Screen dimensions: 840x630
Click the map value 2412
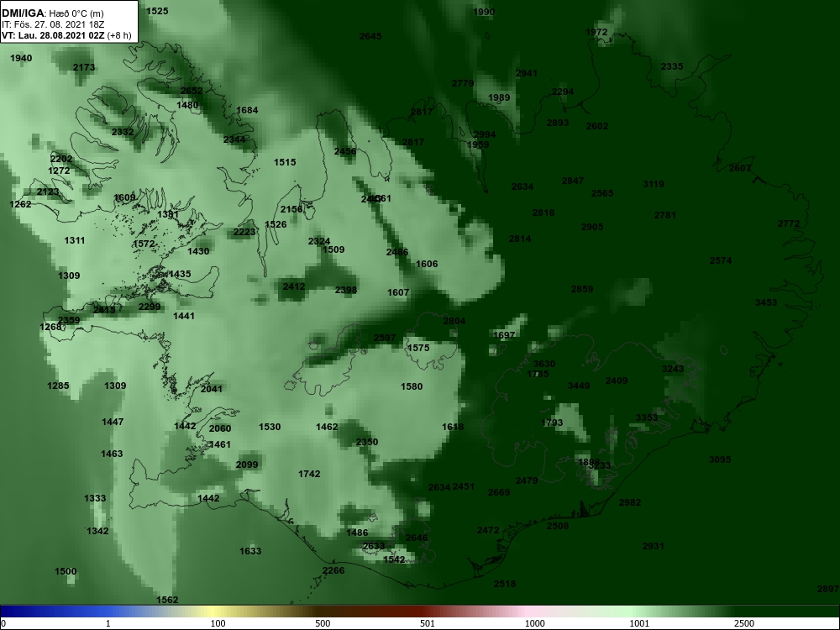click(294, 286)
